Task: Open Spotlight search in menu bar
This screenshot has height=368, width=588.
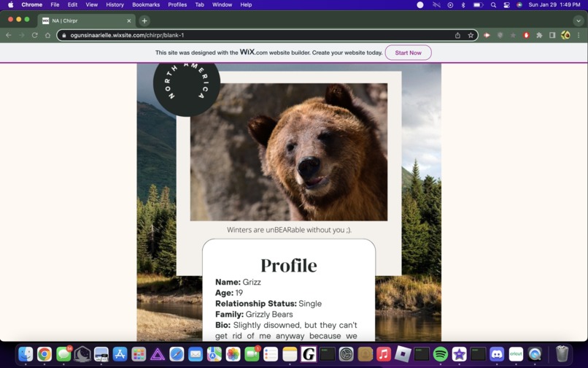Action: 493,5
